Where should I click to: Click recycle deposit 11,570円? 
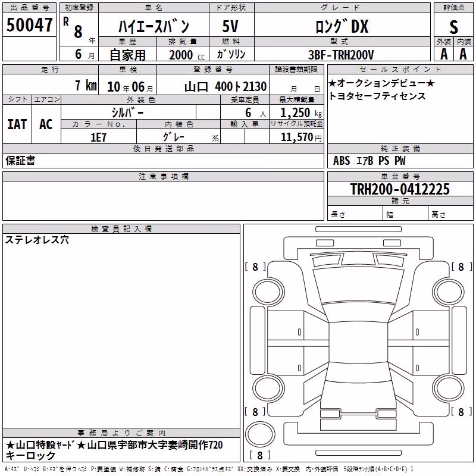click(x=301, y=137)
